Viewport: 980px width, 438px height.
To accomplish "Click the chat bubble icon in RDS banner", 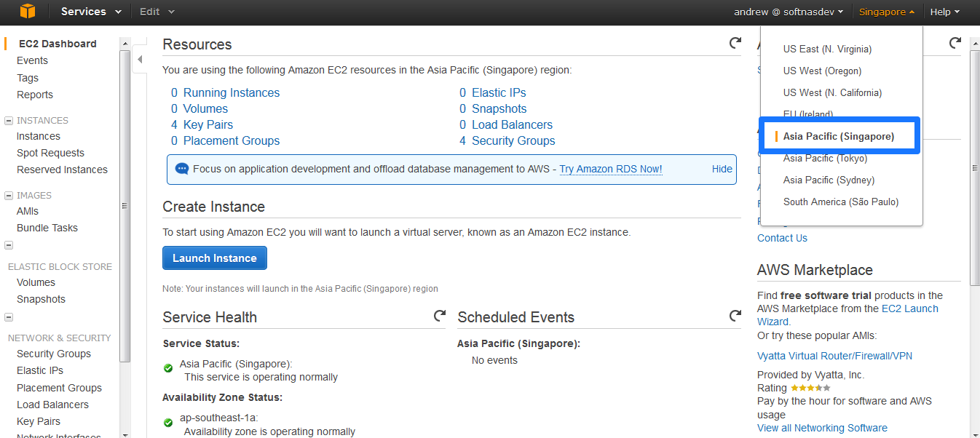I will 182,169.
